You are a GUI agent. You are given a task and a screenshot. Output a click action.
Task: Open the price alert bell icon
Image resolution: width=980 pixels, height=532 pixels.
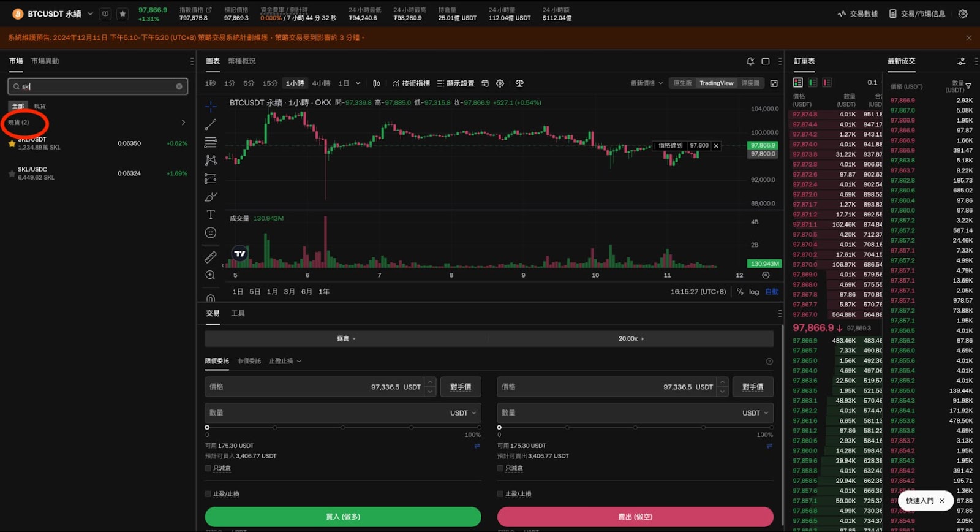pos(750,61)
